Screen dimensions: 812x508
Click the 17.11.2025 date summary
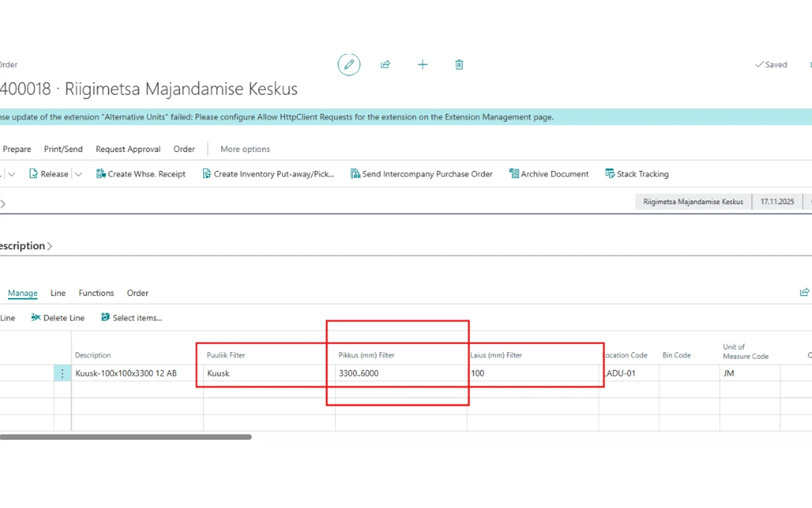point(777,202)
